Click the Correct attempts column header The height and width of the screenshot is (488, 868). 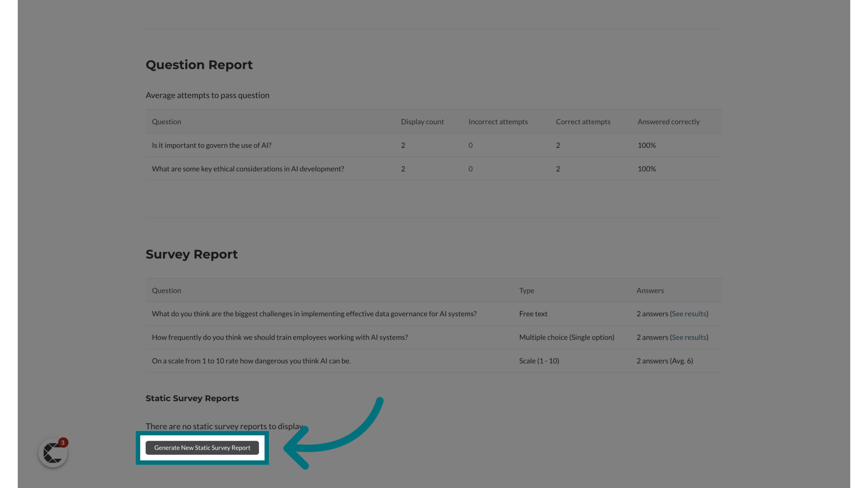pos(583,122)
